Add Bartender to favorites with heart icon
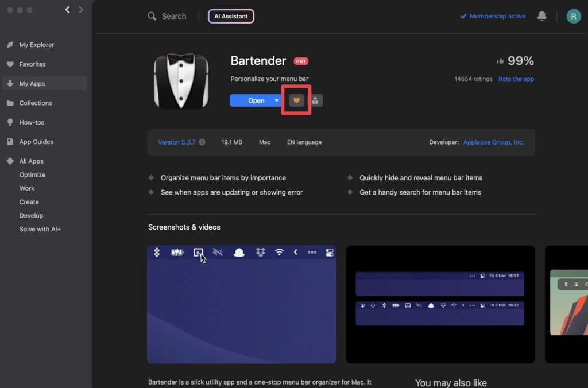Image resolution: width=588 pixels, height=388 pixels. [x=296, y=100]
